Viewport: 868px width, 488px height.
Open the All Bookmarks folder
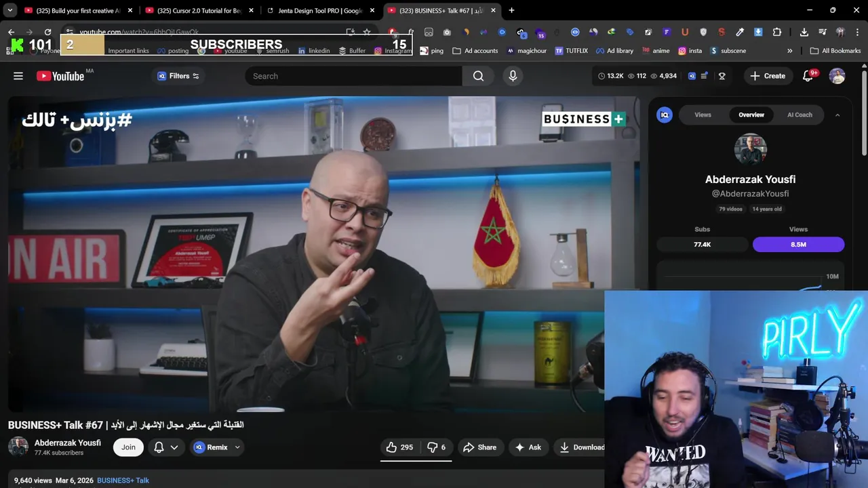click(x=835, y=51)
